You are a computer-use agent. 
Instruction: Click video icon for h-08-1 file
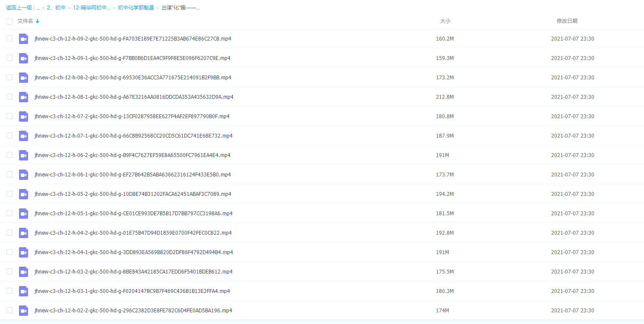click(x=23, y=97)
